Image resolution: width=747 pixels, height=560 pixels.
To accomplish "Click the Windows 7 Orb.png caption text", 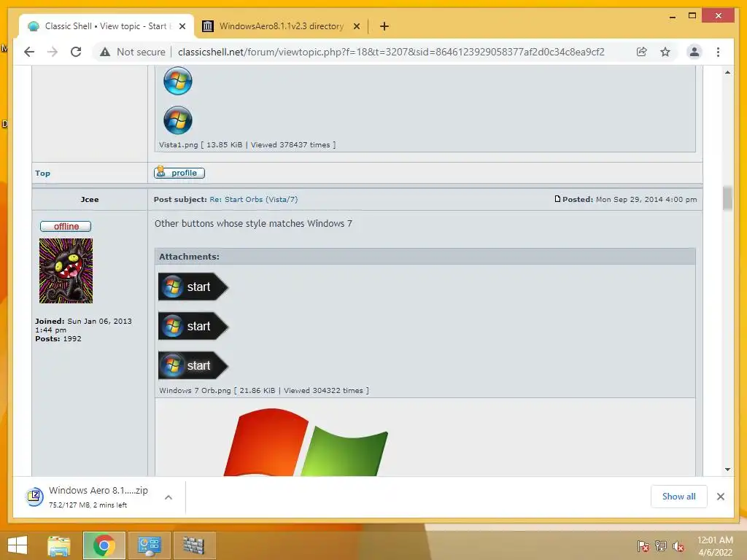I will (x=264, y=391).
